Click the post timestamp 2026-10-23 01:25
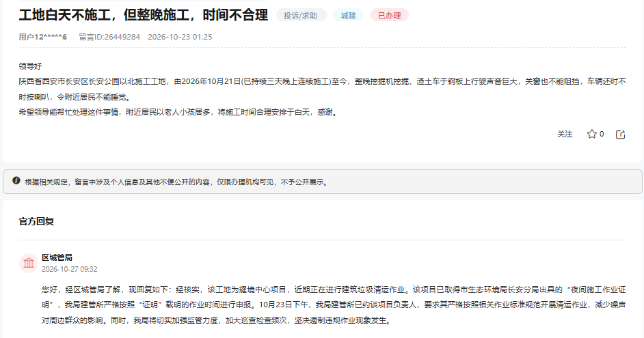 pos(180,37)
